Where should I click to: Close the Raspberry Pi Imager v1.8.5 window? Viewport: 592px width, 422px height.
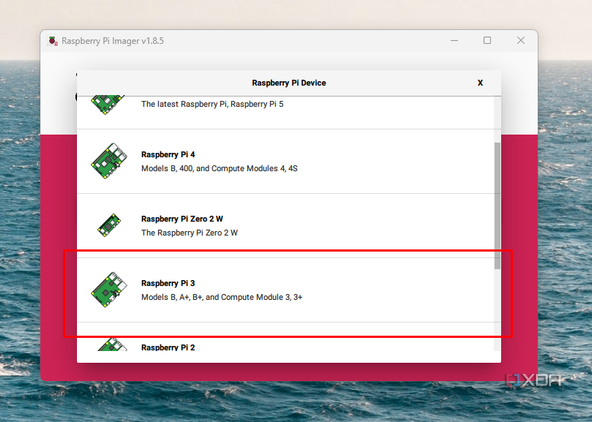tap(521, 40)
